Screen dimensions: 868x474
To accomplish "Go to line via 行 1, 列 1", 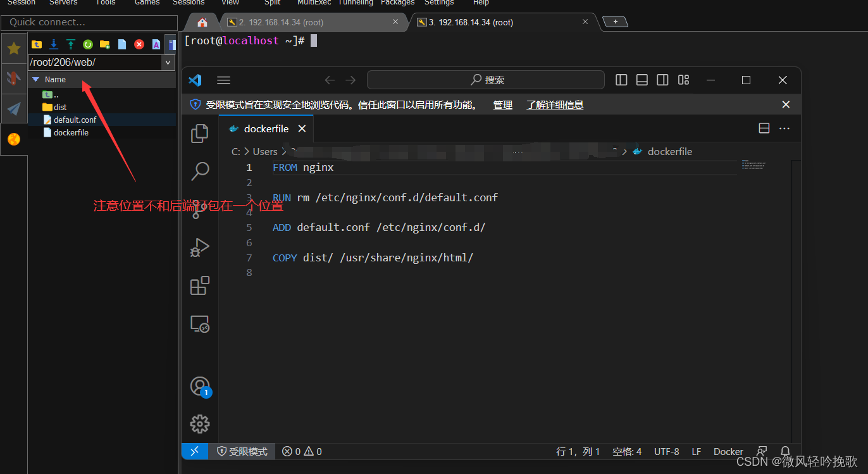I will [x=578, y=451].
